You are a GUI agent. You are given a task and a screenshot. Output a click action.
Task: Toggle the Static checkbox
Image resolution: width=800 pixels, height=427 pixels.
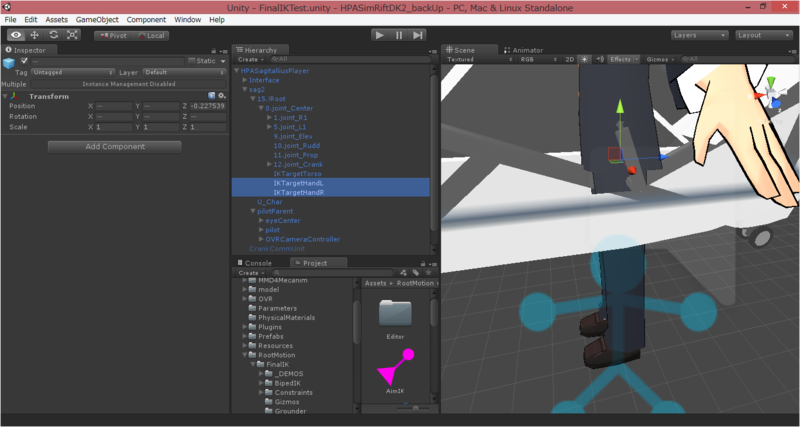pyautogui.click(x=192, y=61)
